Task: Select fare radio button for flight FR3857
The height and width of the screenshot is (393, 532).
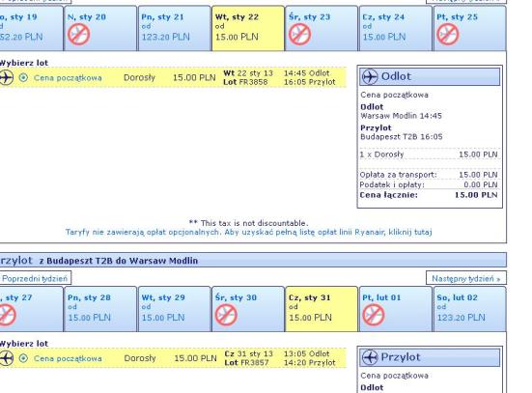Action: point(23,358)
